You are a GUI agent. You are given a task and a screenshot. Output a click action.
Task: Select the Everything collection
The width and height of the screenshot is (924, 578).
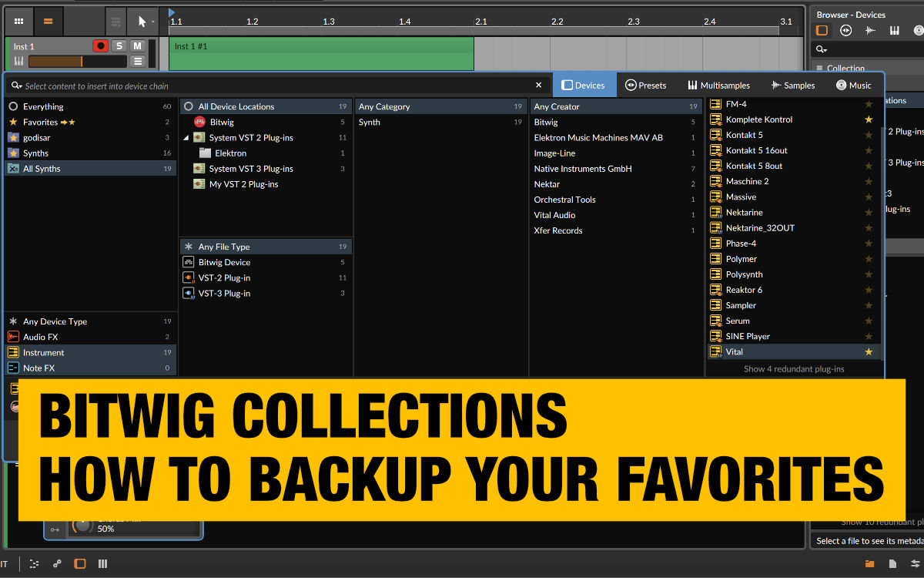(x=90, y=106)
